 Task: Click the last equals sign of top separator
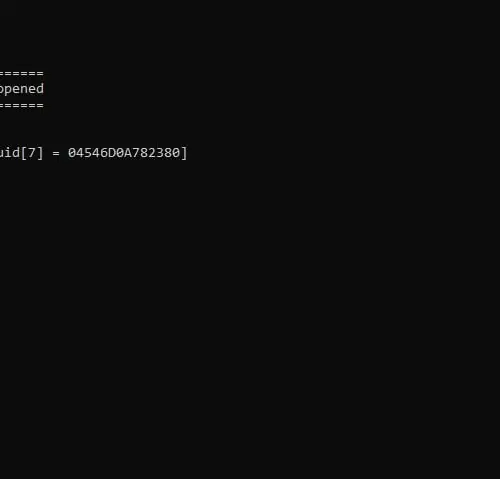(x=40, y=73)
